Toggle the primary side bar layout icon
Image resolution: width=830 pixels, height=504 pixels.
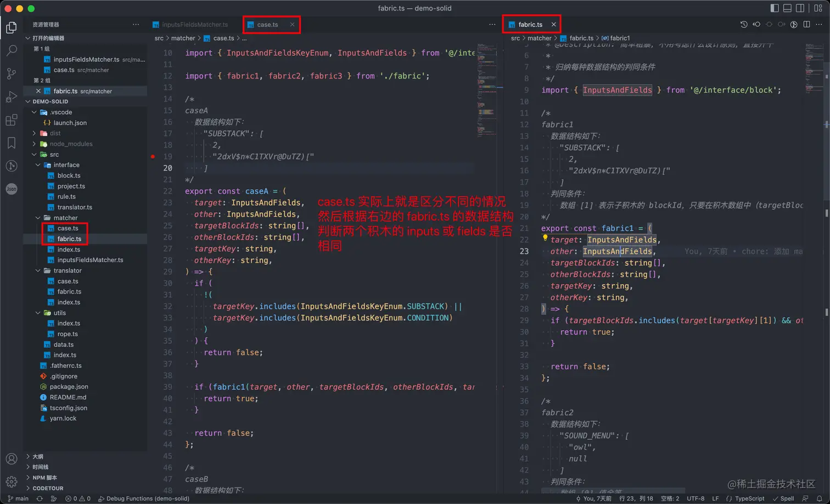tap(775, 8)
